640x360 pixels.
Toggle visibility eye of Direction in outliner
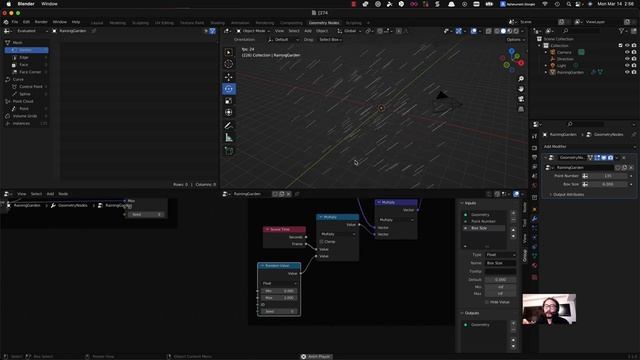(x=627, y=59)
